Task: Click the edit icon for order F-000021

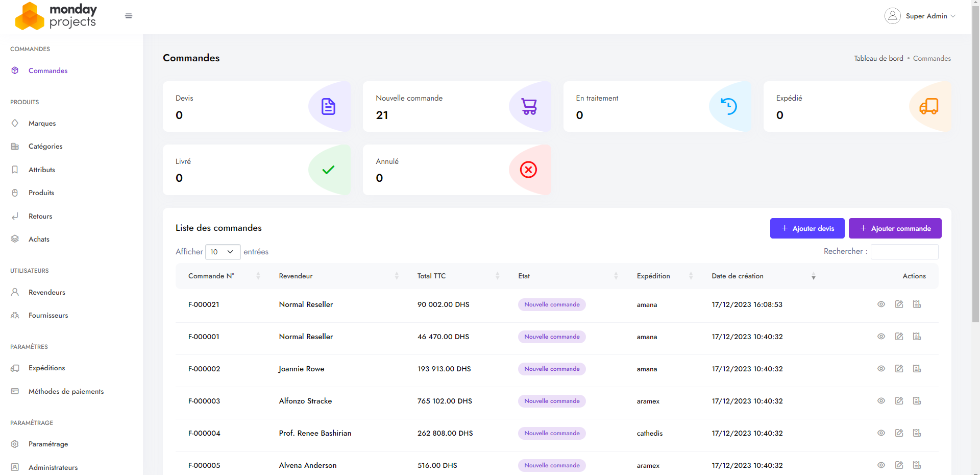Action: pyautogui.click(x=899, y=304)
